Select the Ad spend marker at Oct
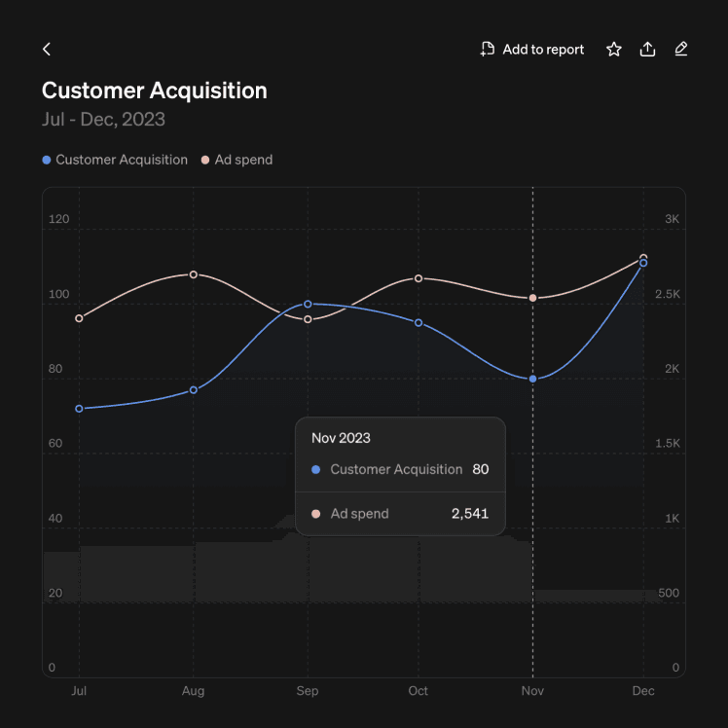Image resolution: width=728 pixels, height=728 pixels. 419,278
